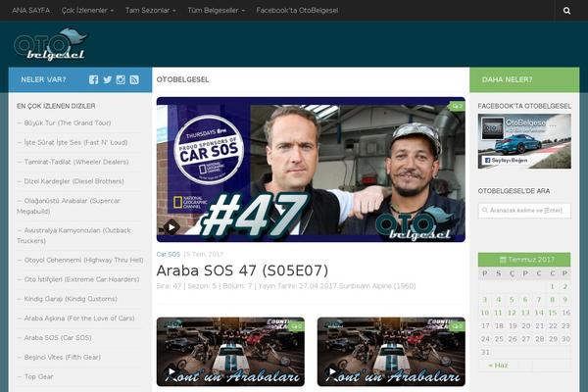Open Olağanüstü Arabalar (Supercar Megabuild) link

click(69, 206)
